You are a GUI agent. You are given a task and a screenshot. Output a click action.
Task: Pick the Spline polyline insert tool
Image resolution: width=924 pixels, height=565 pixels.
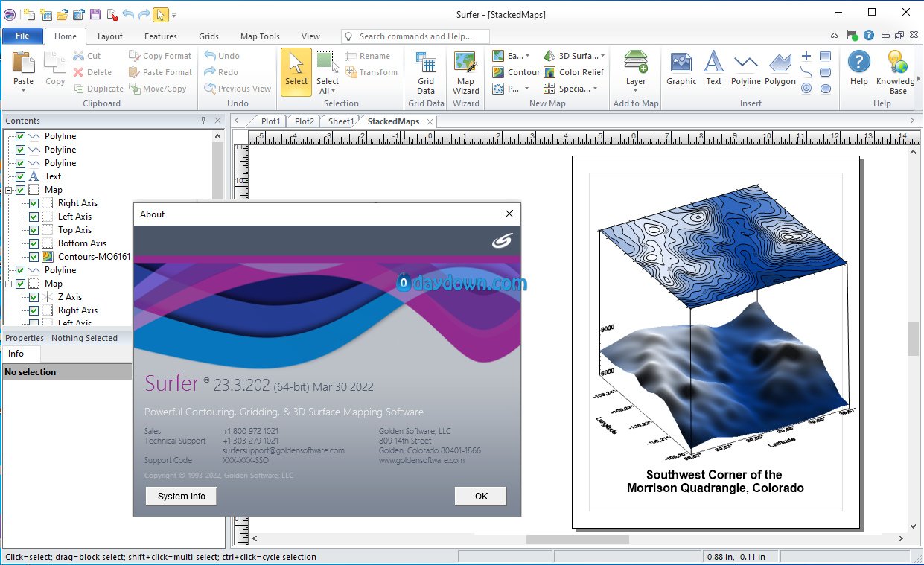[x=806, y=72]
